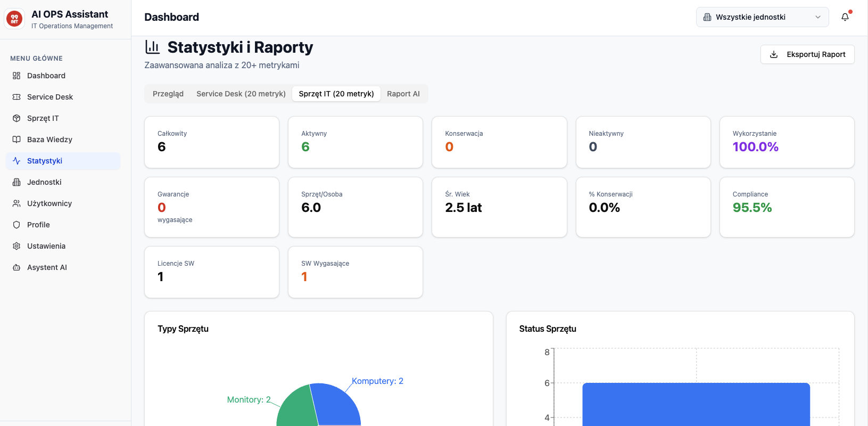Screen dimensions: 868x426
Task: Click the Jednostki building icon in sidebar
Action: pos(16,182)
